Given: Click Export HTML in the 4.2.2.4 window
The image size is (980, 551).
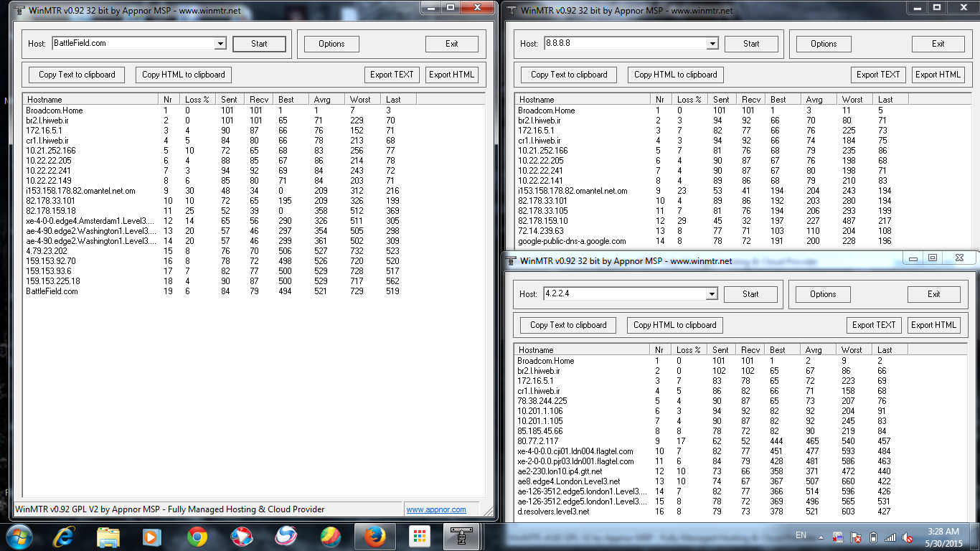Looking at the screenshot, I should coord(933,325).
